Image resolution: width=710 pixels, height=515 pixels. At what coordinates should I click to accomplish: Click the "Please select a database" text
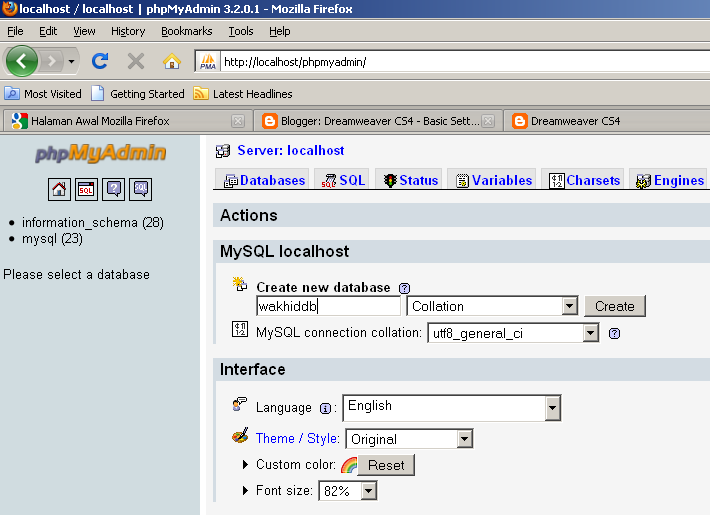click(x=76, y=274)
